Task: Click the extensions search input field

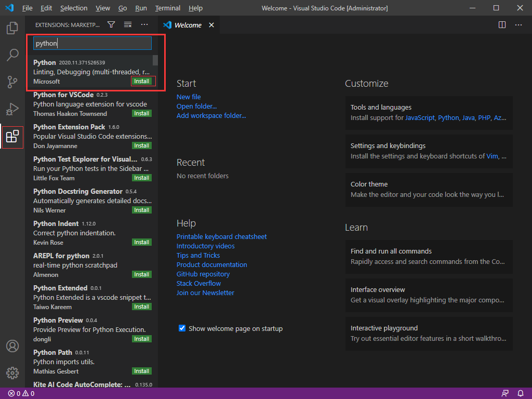Action: 92,43
